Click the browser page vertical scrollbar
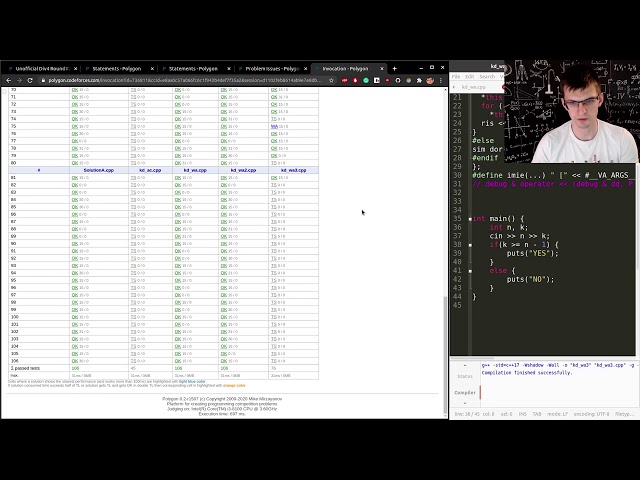 pyautogui.click(x=445, y=355)
